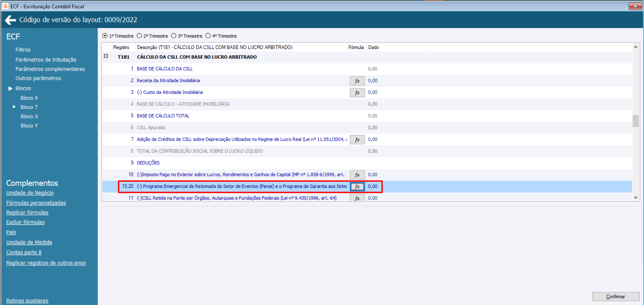Select Bloco Y in sidebar
Screen dimensions: 644x305
[x=29, y=125]
